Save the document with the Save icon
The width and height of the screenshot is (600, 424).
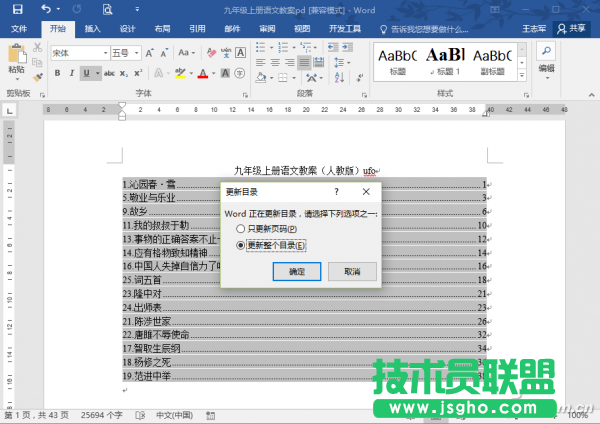[x=17, y=9]
